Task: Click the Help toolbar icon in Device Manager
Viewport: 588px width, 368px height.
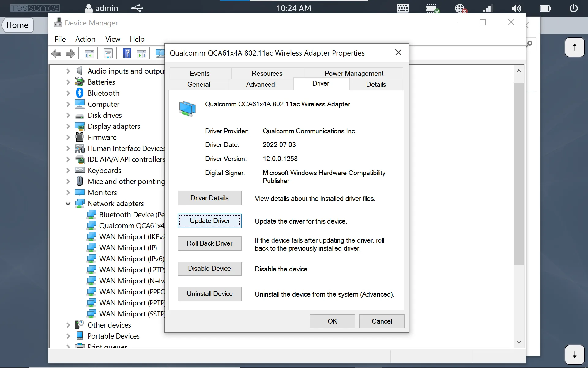Action: [x=126, y=53]
